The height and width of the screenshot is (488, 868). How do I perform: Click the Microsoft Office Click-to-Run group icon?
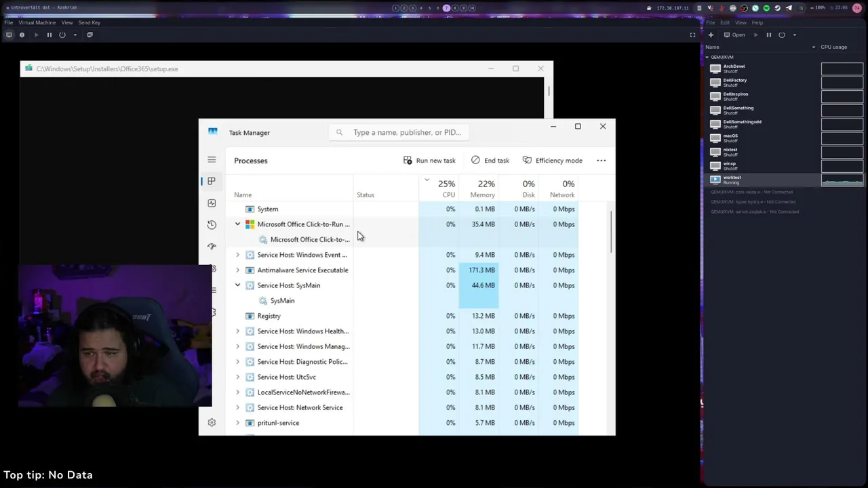(x=250, y=224)
